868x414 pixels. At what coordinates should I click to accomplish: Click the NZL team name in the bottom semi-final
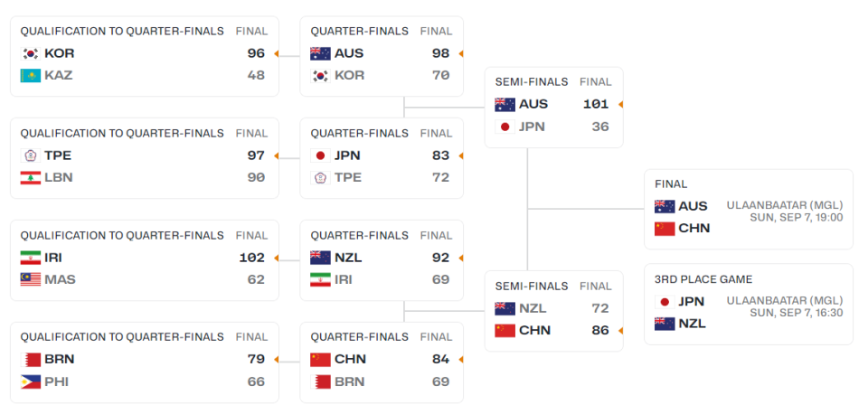532,308
